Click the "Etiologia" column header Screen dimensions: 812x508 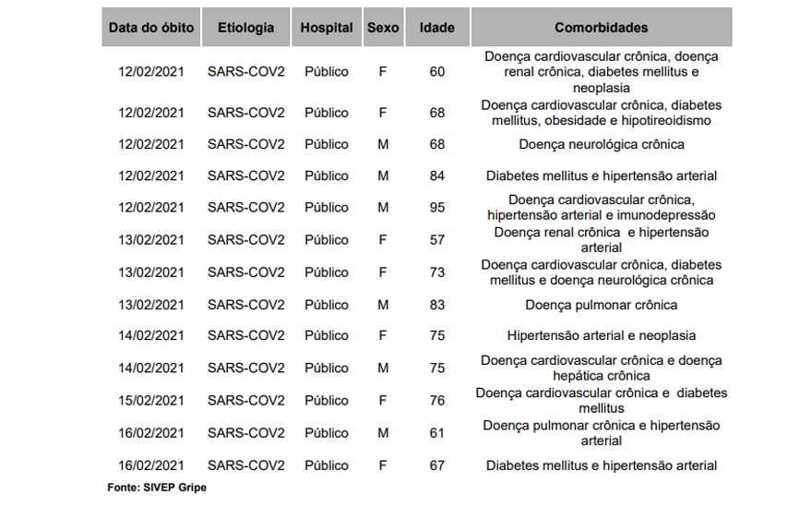coord(245,28)
